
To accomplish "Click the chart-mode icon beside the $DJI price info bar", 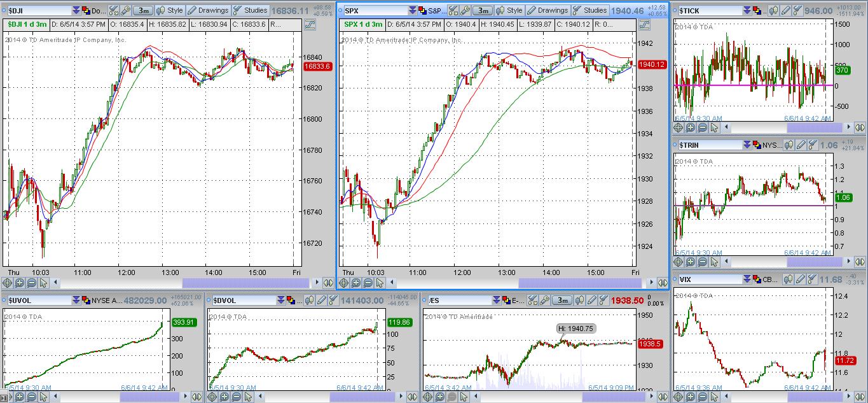I will pos(310,24).
